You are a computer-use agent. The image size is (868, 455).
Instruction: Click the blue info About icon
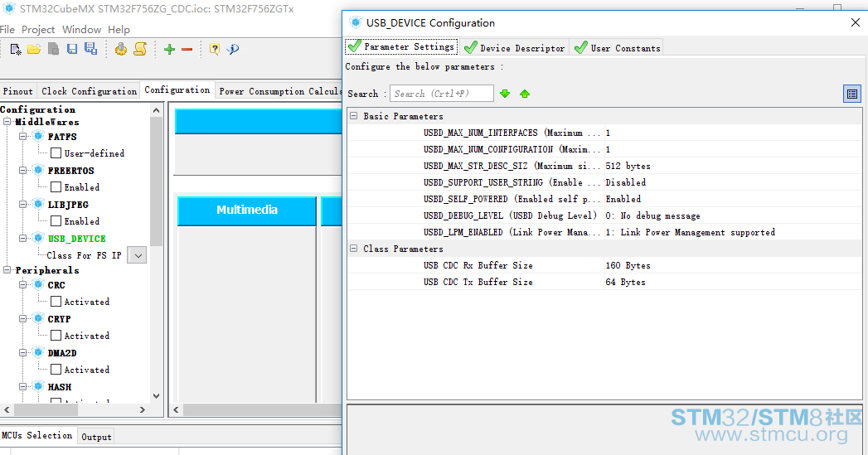[x=233, y=49]
